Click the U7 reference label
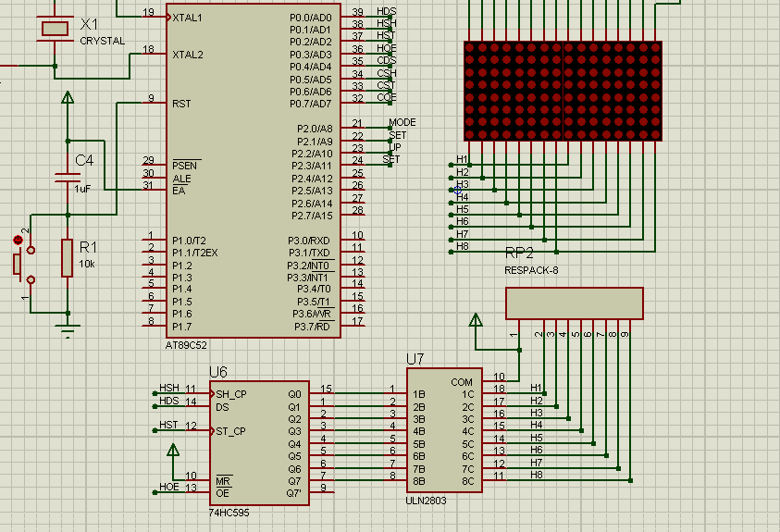The height and width of the screenshot is (532, 780). pos(415,359)
